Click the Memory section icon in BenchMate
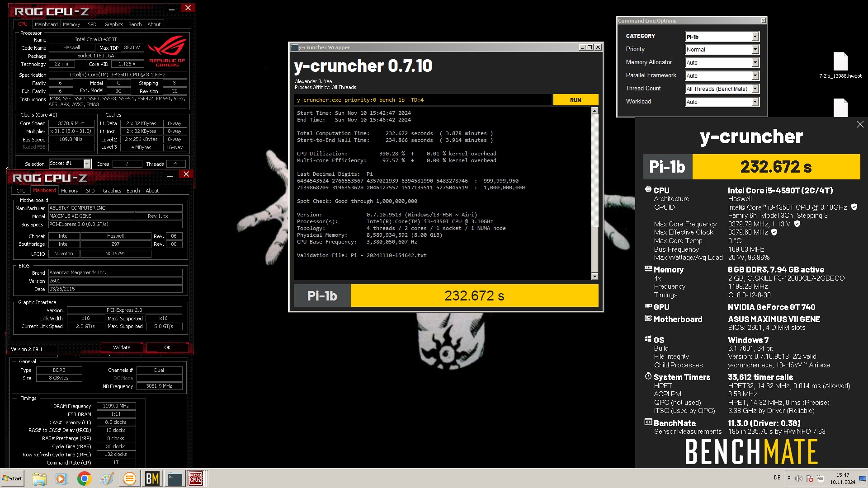Image resolution: width=868 pixels, height=488 pixels. (x=648, y=269)
